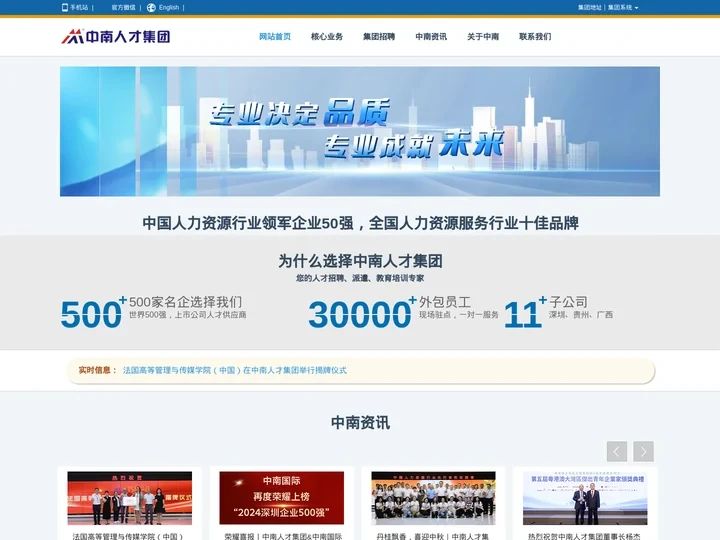Click the 为什么选择中南人才集团 heading
The height and width of the screenshot is (540, 720).
click(360, 261)
